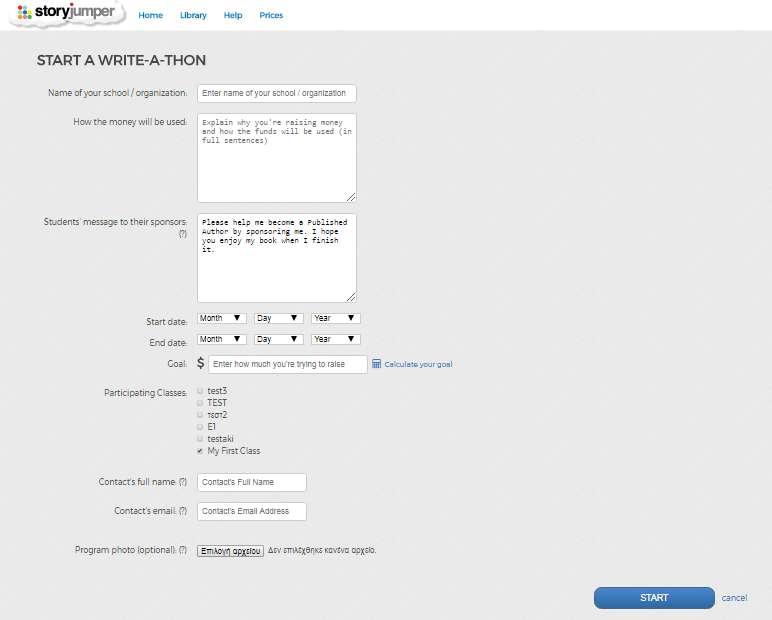Open the Library navigation item

pos(193,15)
